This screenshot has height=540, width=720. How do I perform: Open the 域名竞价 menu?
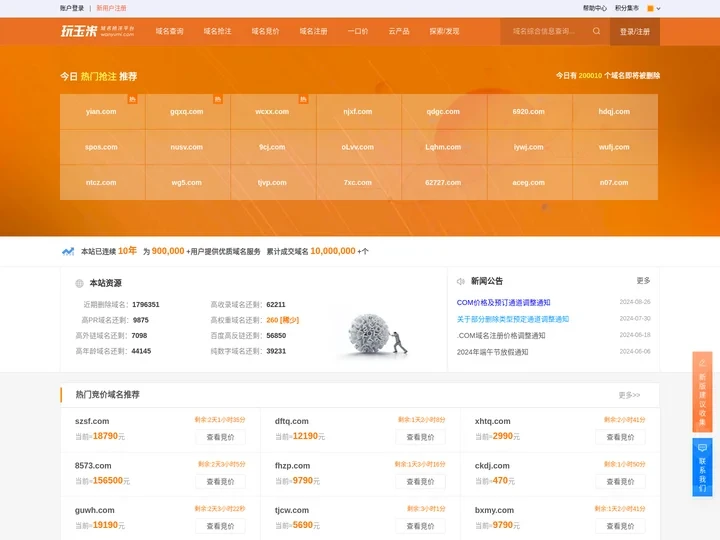(x=265, y=31)
